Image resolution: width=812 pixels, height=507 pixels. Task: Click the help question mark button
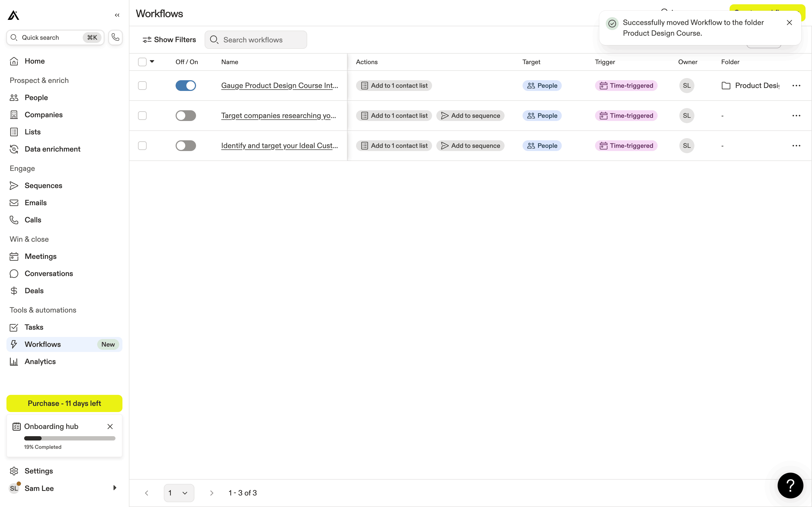(x=790, y=485)
